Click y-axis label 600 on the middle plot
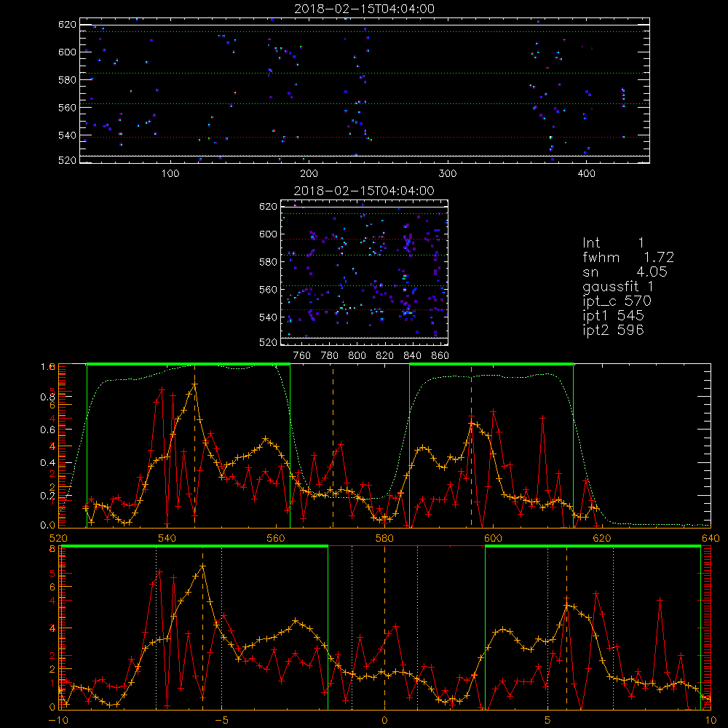728x728 pixels. [x=269, y=234]
